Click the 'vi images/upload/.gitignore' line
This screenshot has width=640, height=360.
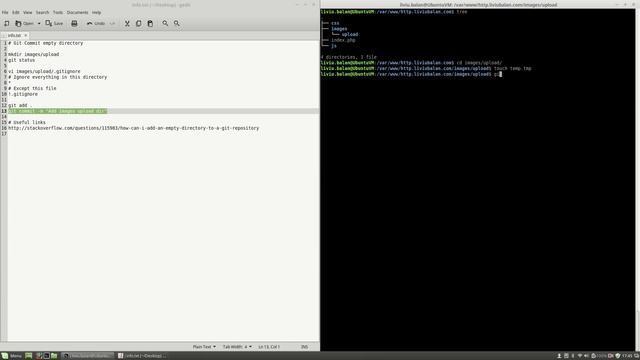[44, 71]
